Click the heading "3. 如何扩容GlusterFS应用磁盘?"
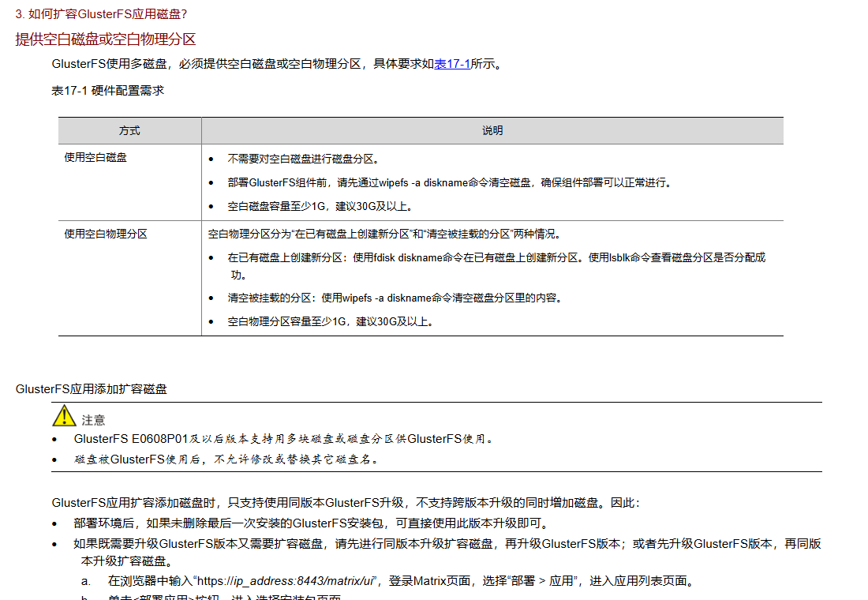Viewport: 868px width, 600px height. [x=101, y=14]
